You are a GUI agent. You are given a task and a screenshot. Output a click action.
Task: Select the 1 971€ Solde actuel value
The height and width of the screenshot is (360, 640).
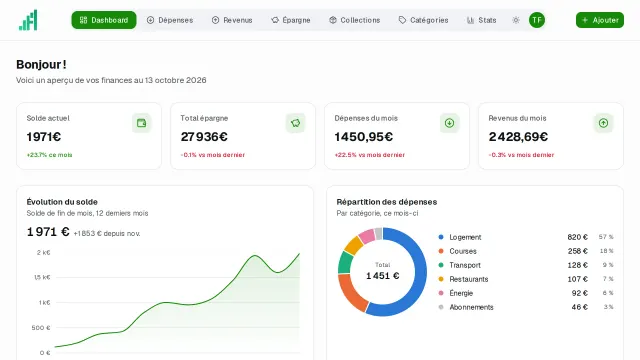(44, 137)
